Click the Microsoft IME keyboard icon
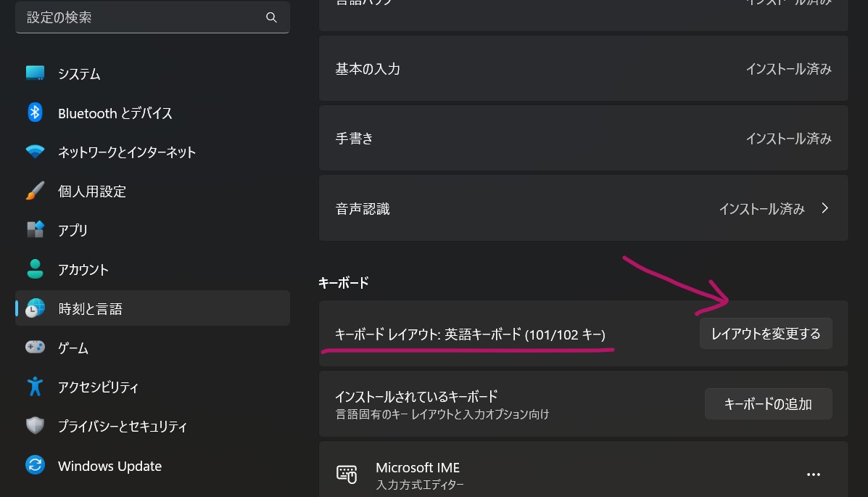 coord(347,475)
